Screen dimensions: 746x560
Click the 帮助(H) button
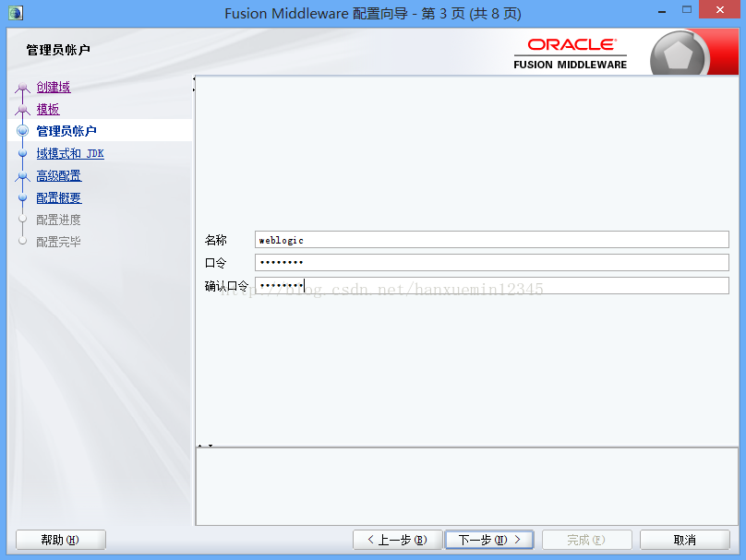pos(60,540)
